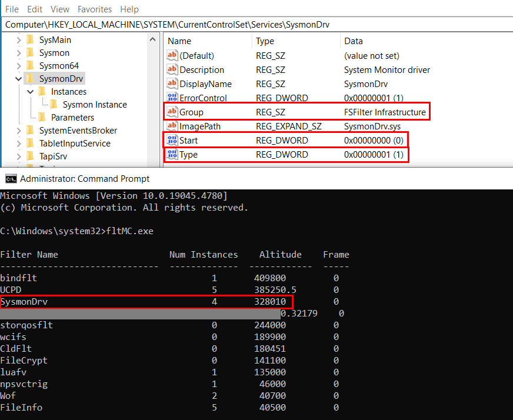Screen dimensions: 513x420
Task: Collapse the Instances subkey
Action: (31, 92)
